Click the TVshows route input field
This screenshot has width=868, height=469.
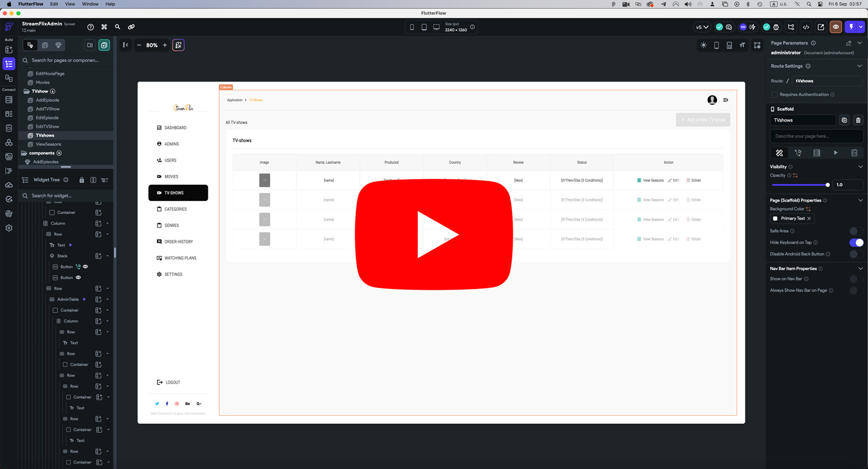[x=827, y=81]
